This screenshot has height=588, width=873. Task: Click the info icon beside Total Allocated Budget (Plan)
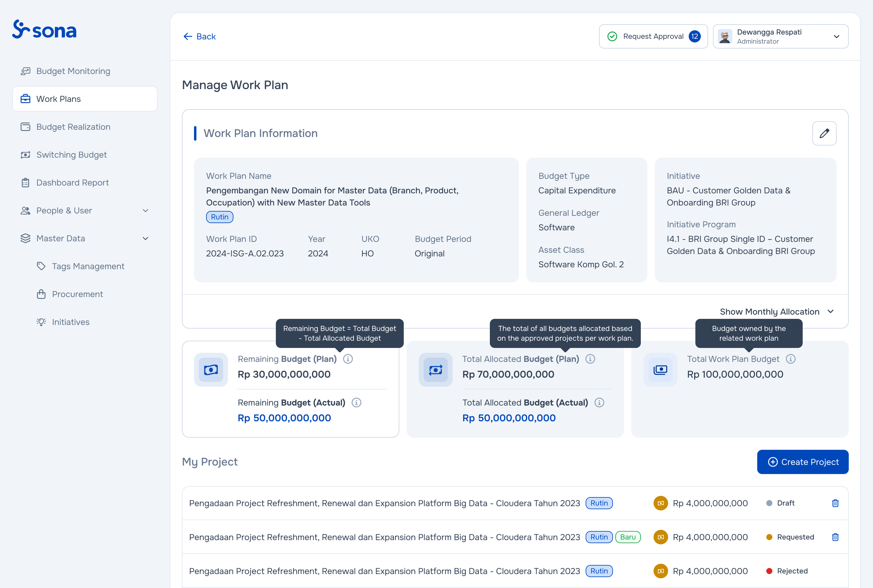pyautogui.click(x=590, y=359)
